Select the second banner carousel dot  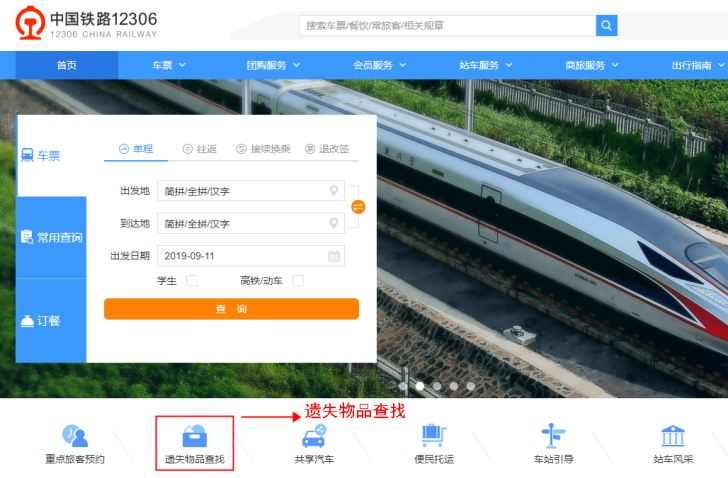pos(420,386)
